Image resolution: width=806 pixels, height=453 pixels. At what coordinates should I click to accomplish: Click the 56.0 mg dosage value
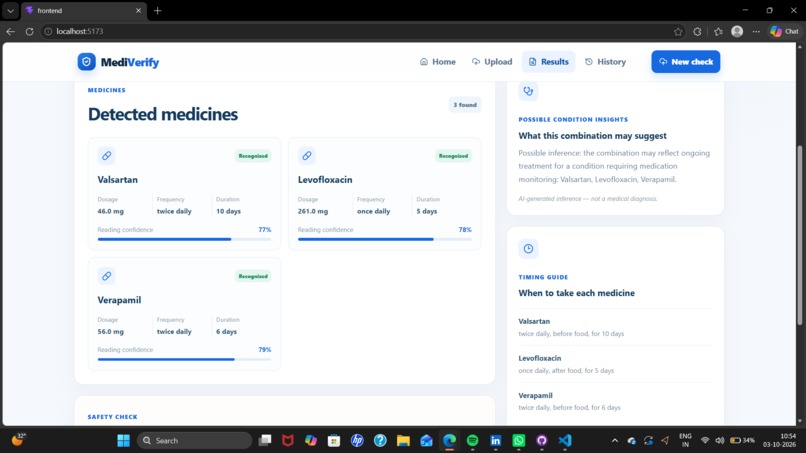coord(111,332)
